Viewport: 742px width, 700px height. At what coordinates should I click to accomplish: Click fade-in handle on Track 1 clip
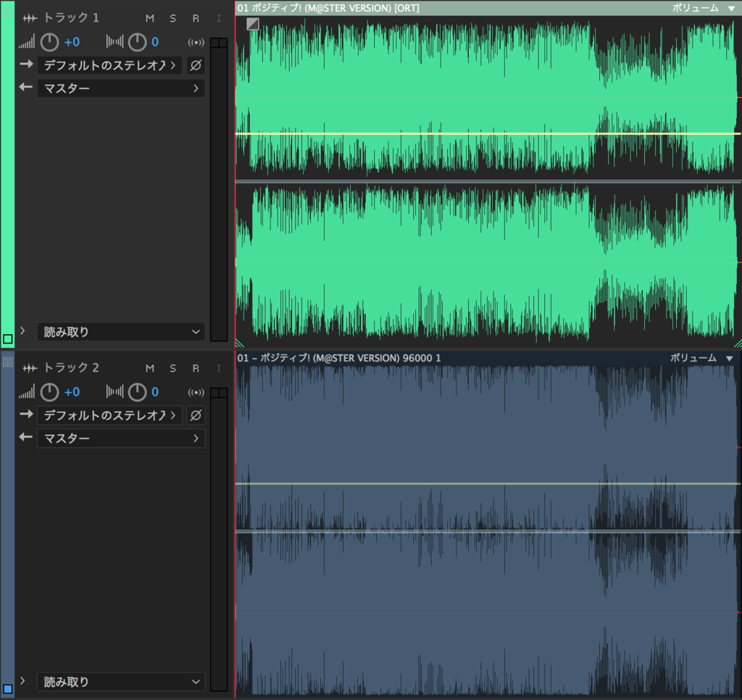coord(253,24)
